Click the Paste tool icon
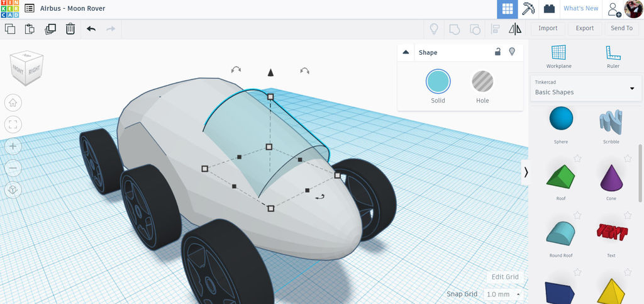644x304 pixels. pyautogui.click(x=30, y=29)
